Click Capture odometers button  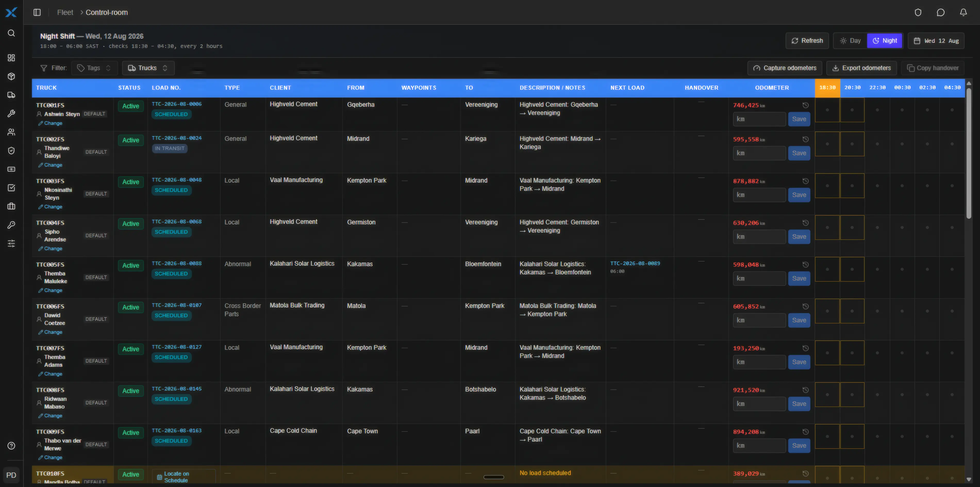[784, 68]
